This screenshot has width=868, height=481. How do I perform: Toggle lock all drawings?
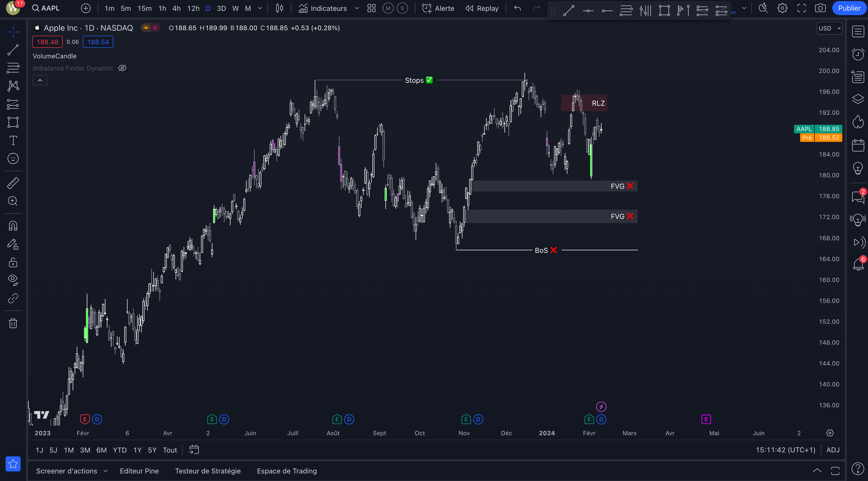coord(13,262)
